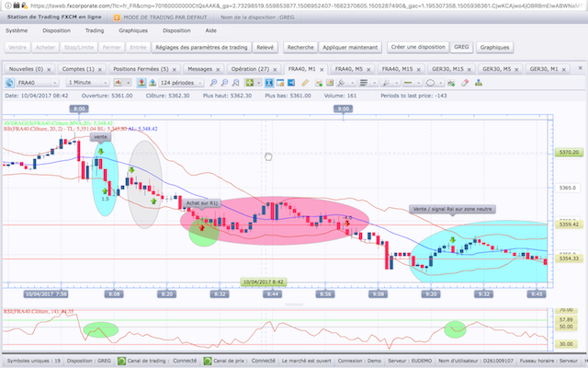The image size is (588, 368).
Task: Click the Vente / signal Rsi annotation label
Action: [452, 209]
